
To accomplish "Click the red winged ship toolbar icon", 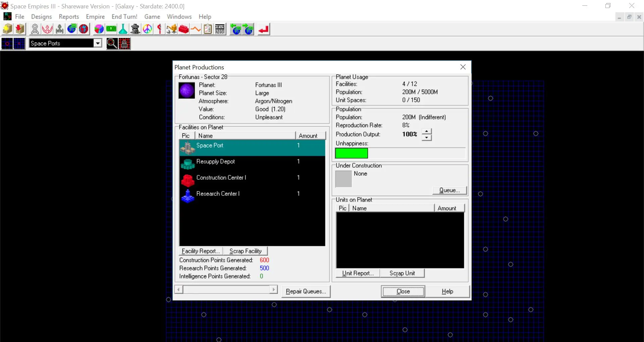I will [x=47, y=30].
